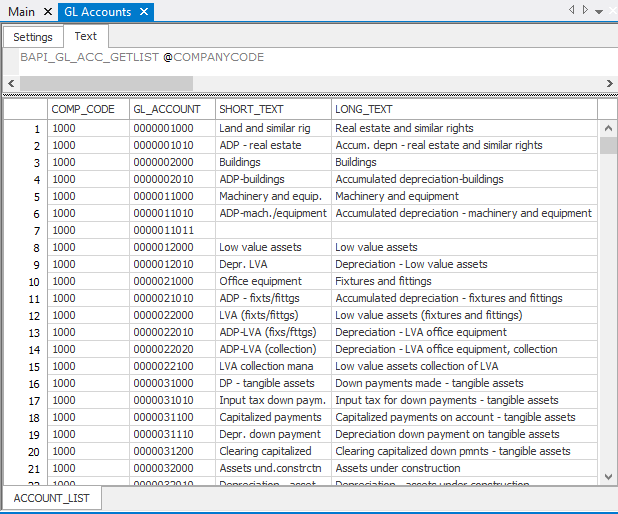Click the grid's vertical scrollbar thumb

608,145
